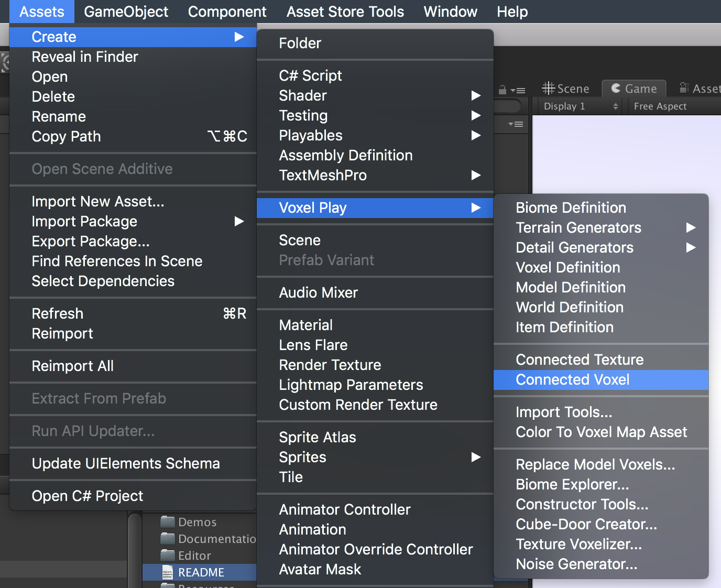Open the GameObject menu
This screenshot has height=588, width=721.
click(126, 12)
